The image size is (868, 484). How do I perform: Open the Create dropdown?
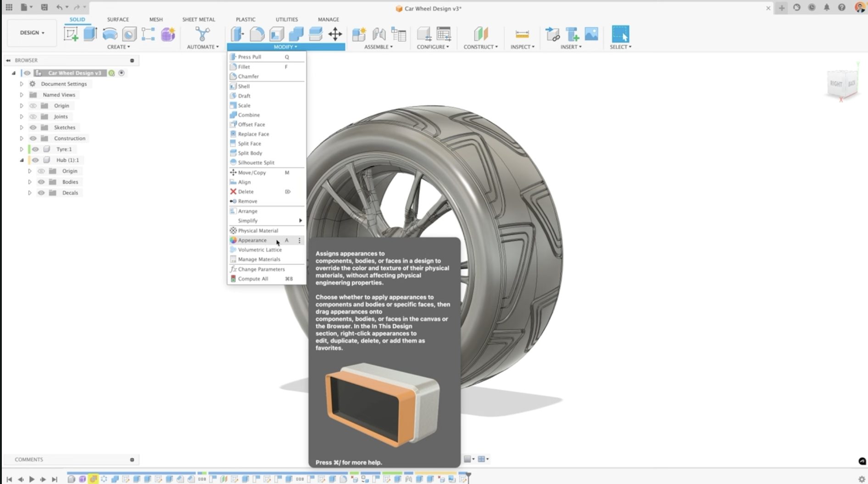click(x=118, y=46)
